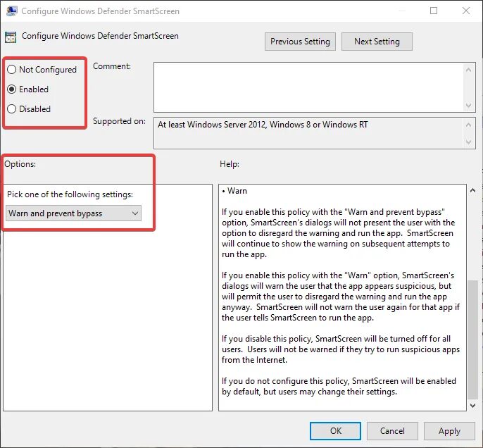Click the Comment box scroll down arrow
The width and height of the screenshot is (483, 448).
coord(468,106)
